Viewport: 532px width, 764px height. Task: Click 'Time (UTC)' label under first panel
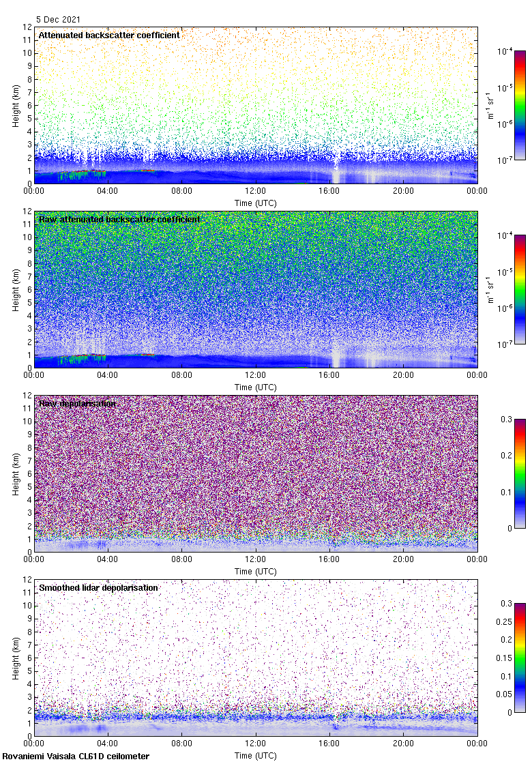[255, 203]
